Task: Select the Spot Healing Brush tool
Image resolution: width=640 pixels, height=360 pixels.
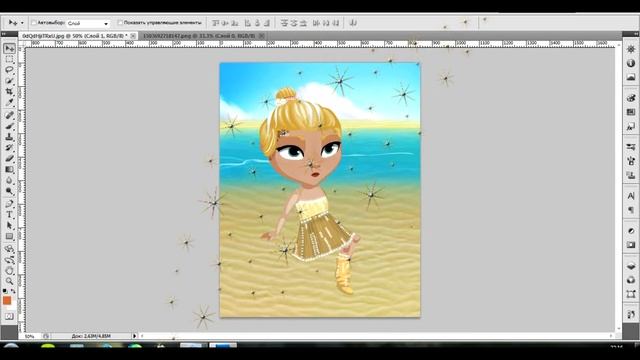Action: [x=9, y=116]
